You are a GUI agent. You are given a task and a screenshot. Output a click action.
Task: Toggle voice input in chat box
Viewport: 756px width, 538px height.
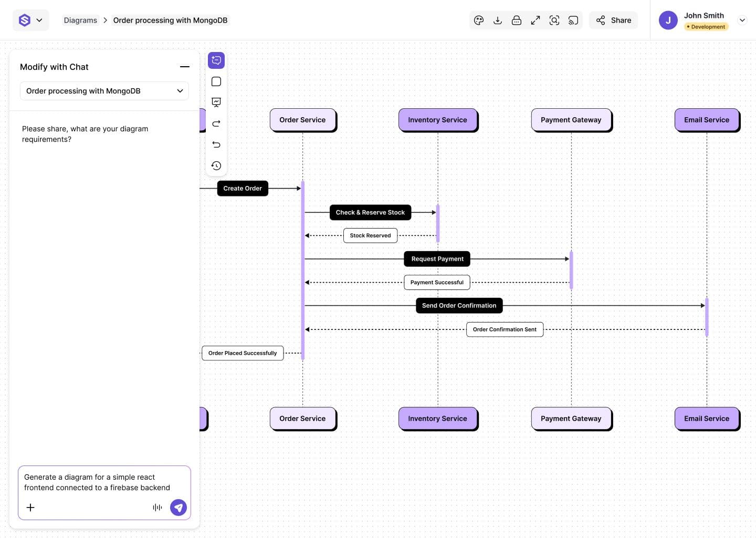157,508
